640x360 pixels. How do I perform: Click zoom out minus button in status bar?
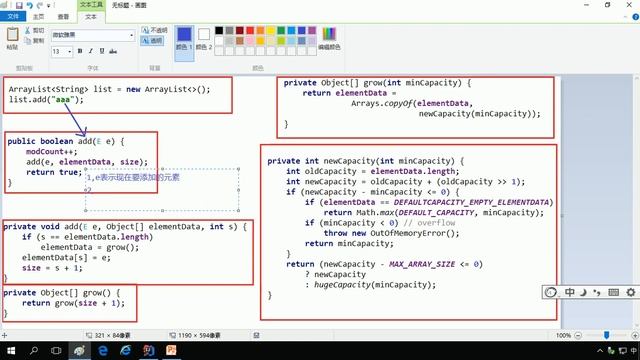click(578, 336)
